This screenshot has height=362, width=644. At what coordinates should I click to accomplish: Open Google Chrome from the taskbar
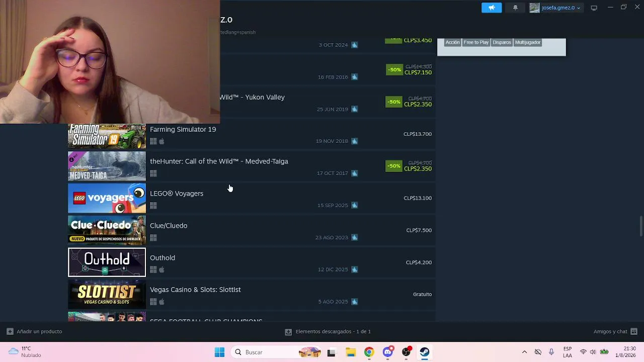click(x=369, y=352)
